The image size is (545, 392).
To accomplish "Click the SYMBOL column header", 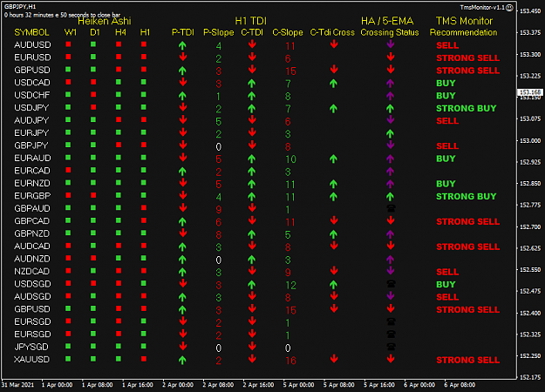I will pos(31,32).
